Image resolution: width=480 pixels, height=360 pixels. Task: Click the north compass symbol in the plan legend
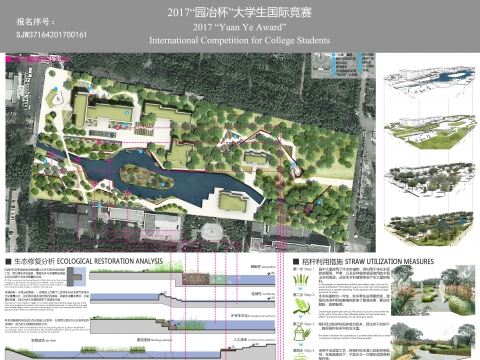[x=320, y=59]
